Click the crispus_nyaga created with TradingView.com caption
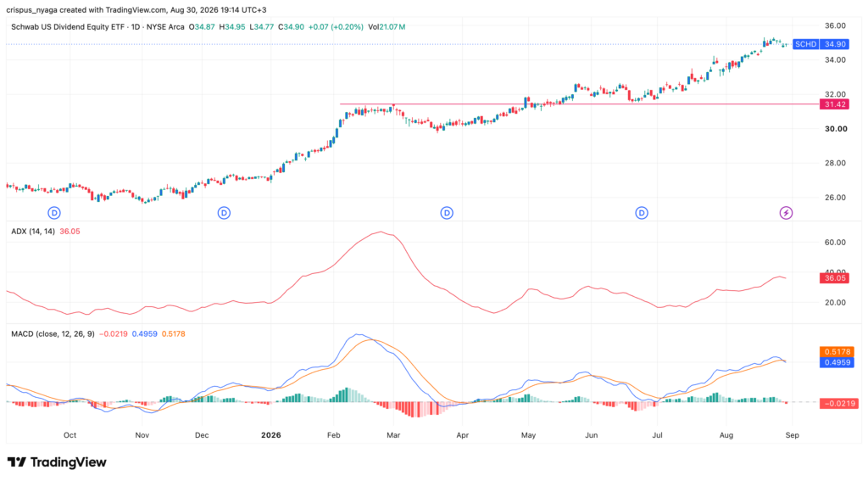868x481 pixels. [136, 10]
